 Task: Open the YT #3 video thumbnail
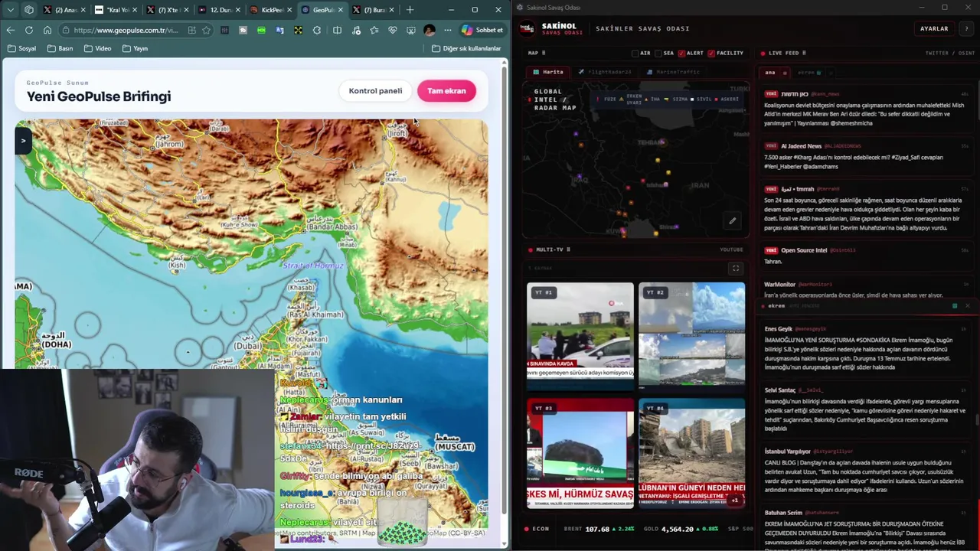click(x=580, y=454)
